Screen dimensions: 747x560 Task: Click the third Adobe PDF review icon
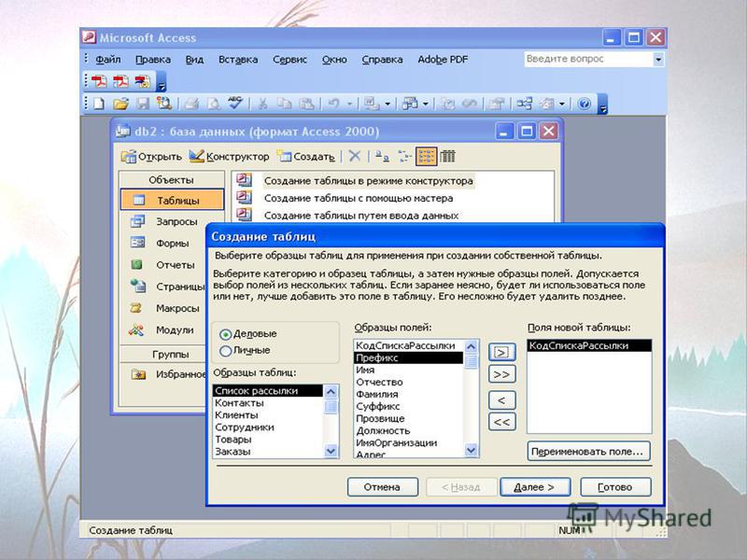click(x=142, y=81)
